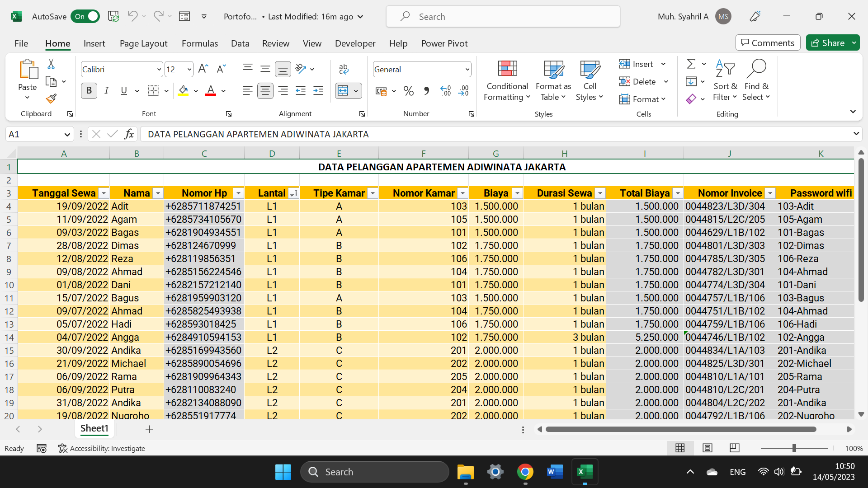
Task: Open the Lantai column filter dropdown
Action: coord(294,193)
